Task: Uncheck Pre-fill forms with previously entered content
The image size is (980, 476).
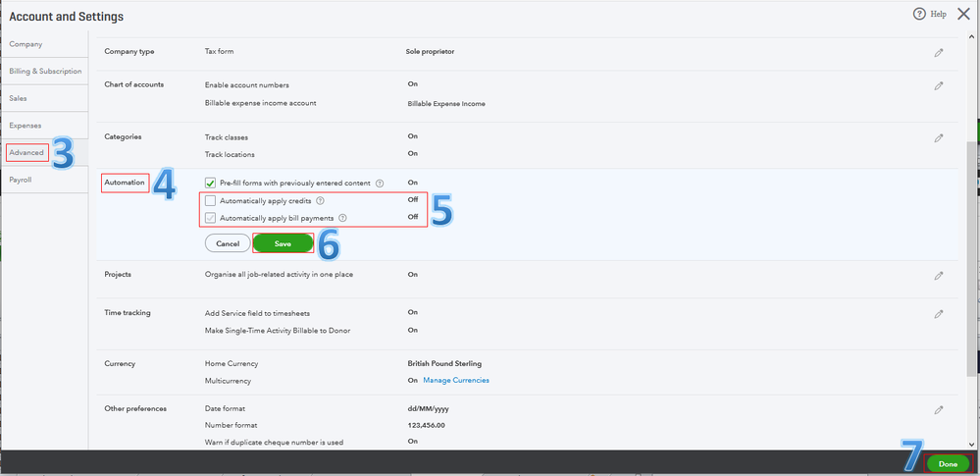Action: click(211, 184)
